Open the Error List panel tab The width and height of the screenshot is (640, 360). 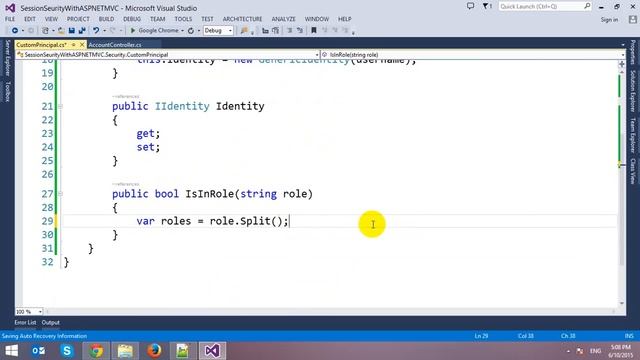point(25,323)
